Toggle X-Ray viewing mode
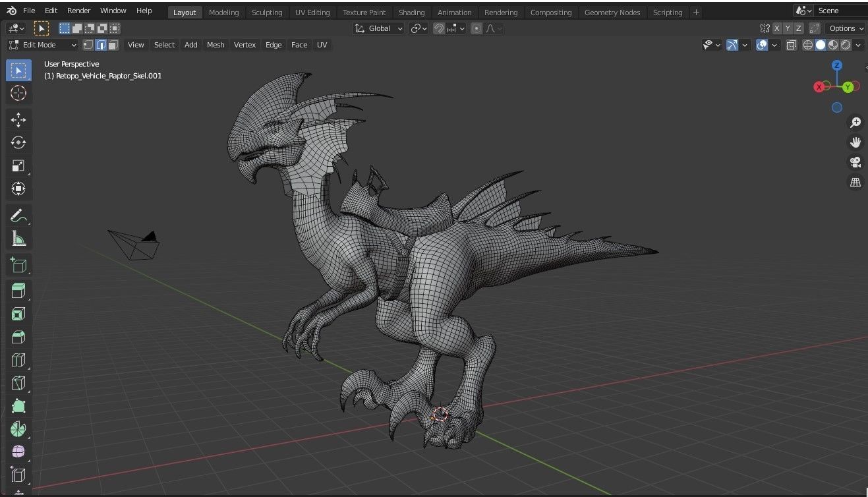 pos(791,45)
